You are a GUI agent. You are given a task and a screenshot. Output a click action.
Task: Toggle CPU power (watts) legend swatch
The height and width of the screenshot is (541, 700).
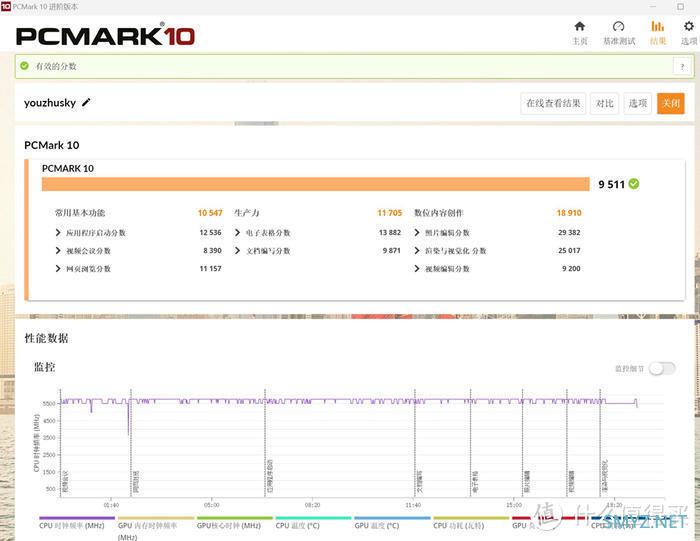471,518
